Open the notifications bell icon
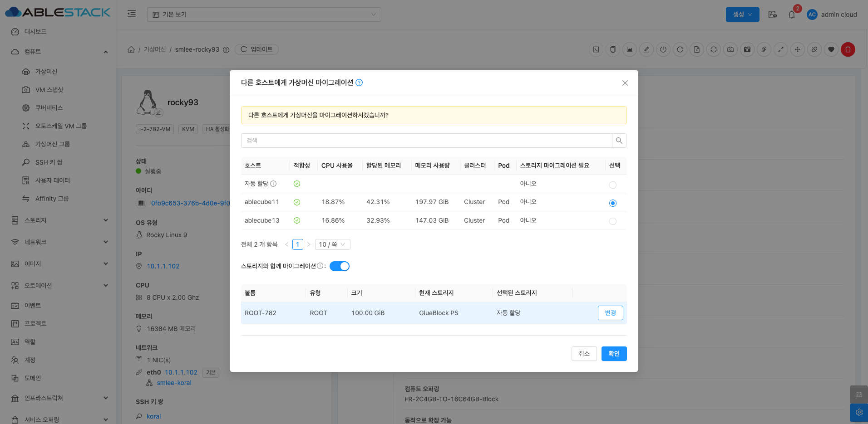Image resolution: width=868 pixels, height=424 pixels. (x=791, y=15)
